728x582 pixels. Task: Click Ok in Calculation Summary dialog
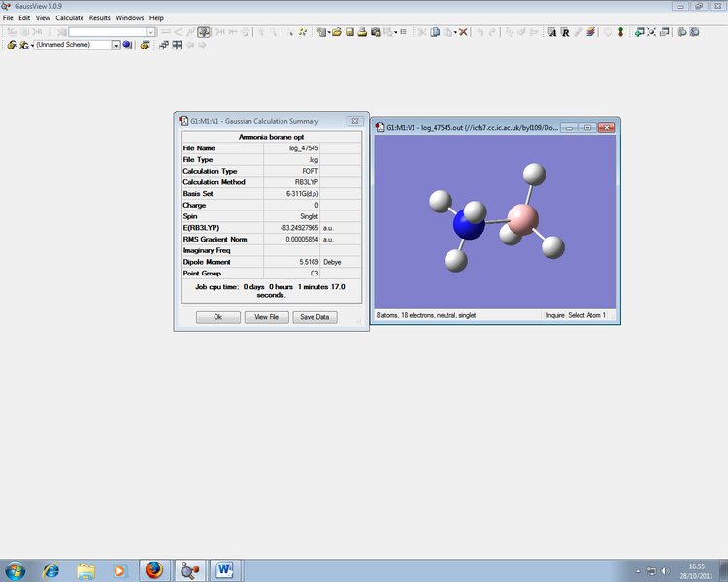pos(217,317)
